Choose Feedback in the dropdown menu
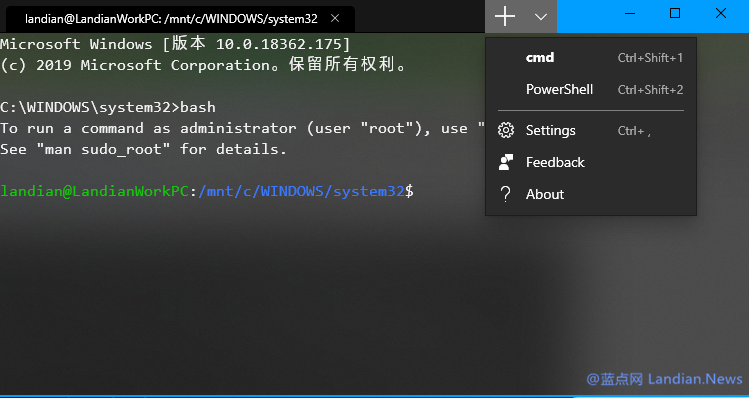 591,162
